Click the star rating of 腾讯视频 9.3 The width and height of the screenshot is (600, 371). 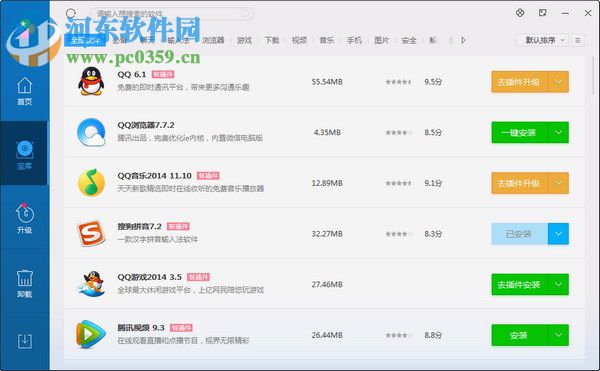click(398, 335)
